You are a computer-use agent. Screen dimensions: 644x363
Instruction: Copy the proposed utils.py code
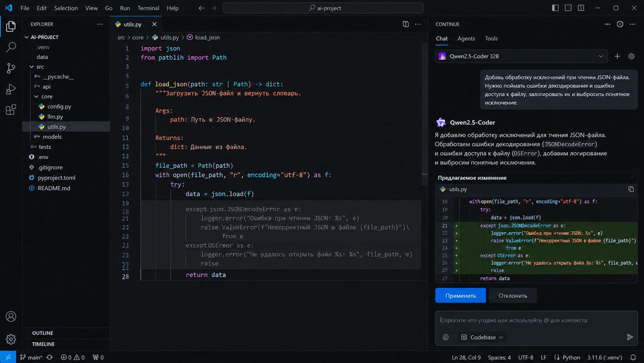point(631,189)
